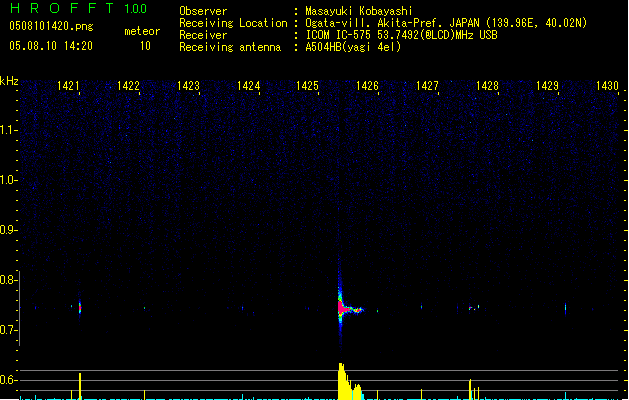Click the observer name Masayuki Kobayashi
The image size is (629, 400).
[x=359, y=11]
